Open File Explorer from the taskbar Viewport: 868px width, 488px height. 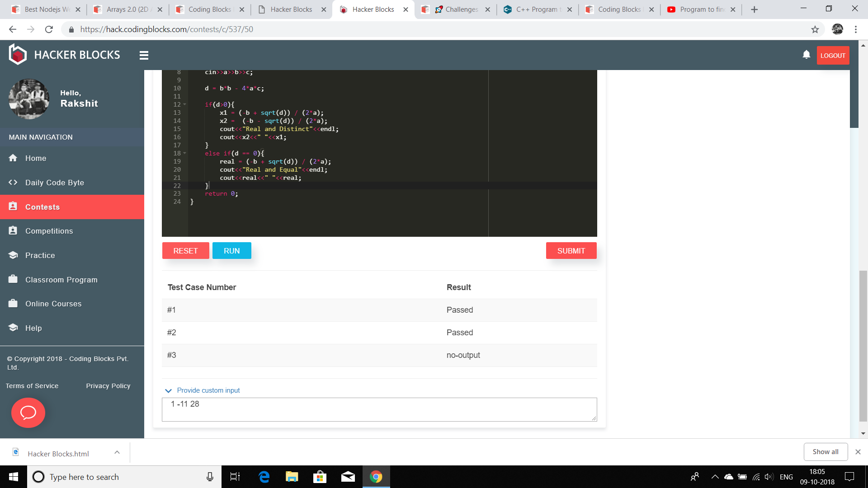(292, 477)
